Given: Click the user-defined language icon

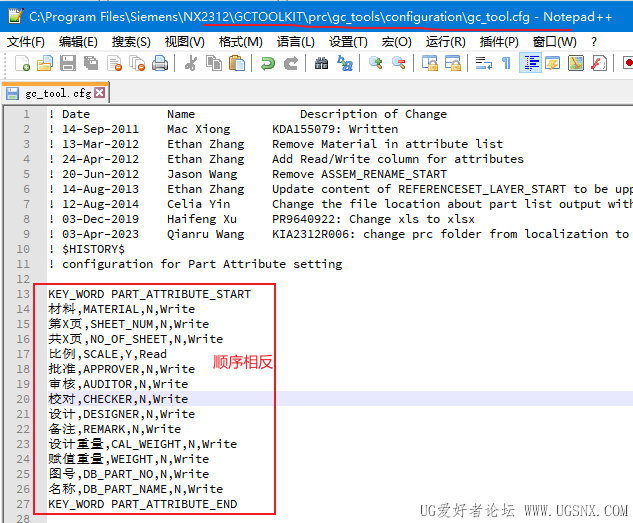Looking at the screenshot, I should point(553,63).
